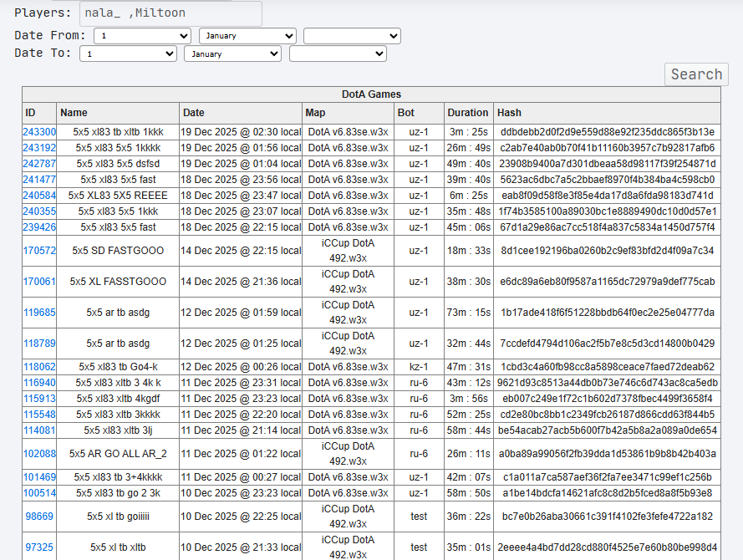Open game ID 243300
Screen dimensions: 743x560
click(39, 132)
